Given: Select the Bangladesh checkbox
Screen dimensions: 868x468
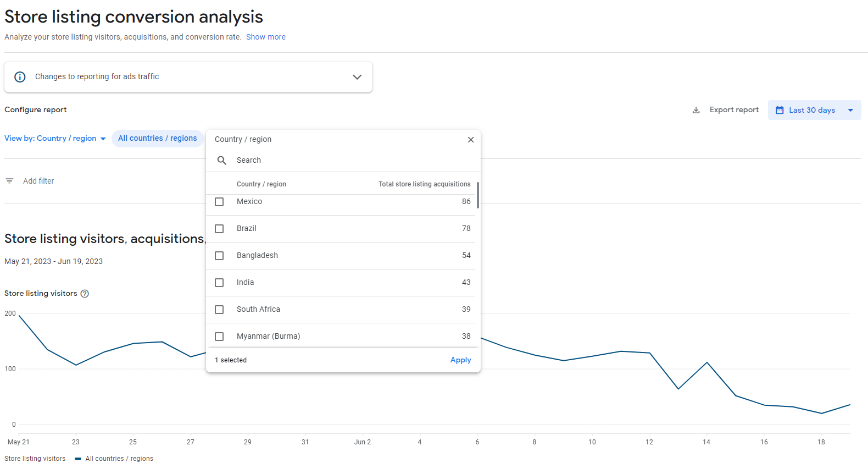Looking at the screenshot, I should point(219,256).
